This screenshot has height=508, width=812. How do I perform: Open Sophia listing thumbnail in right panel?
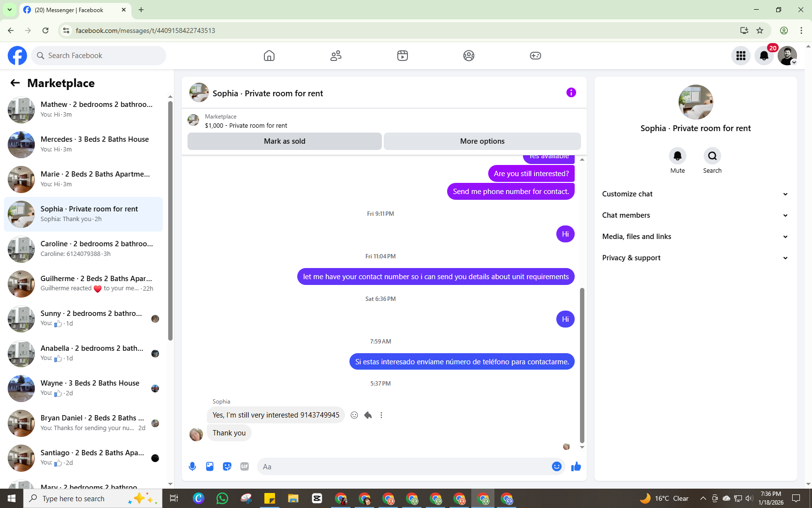(x=696, y=102)
